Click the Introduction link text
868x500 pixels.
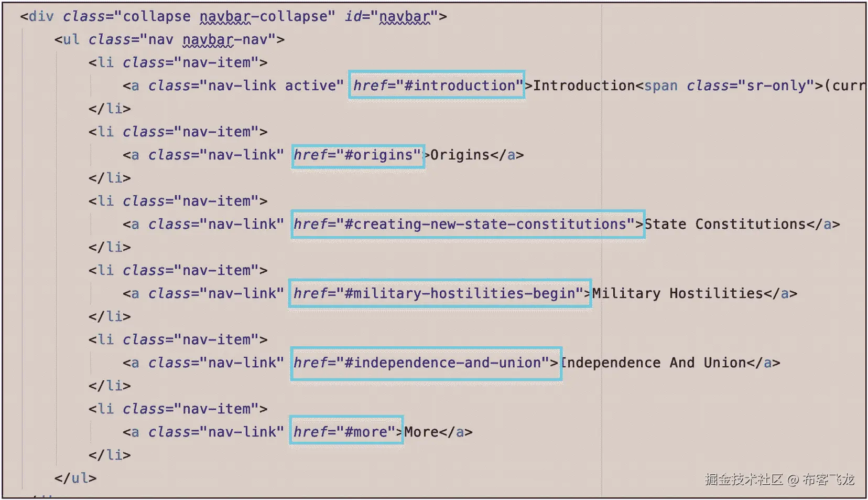tap(583, 86)
